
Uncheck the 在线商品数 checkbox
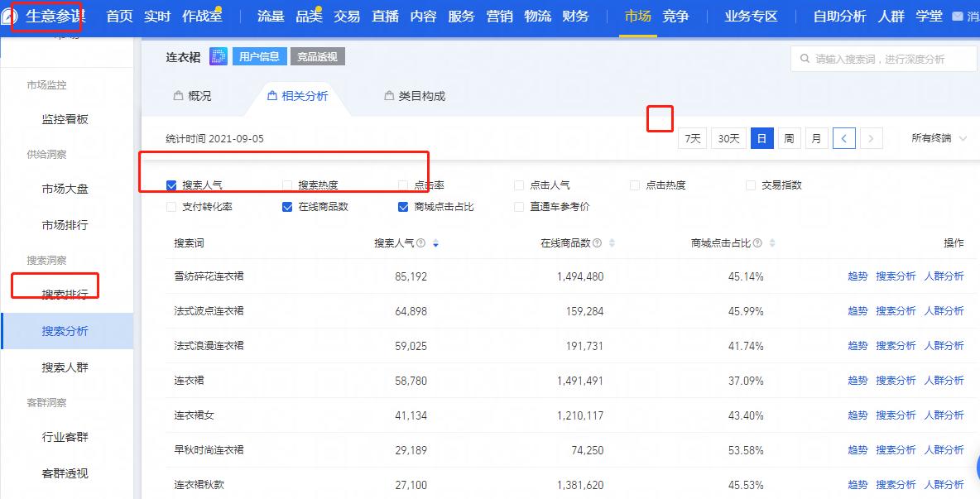coord(288,207)
